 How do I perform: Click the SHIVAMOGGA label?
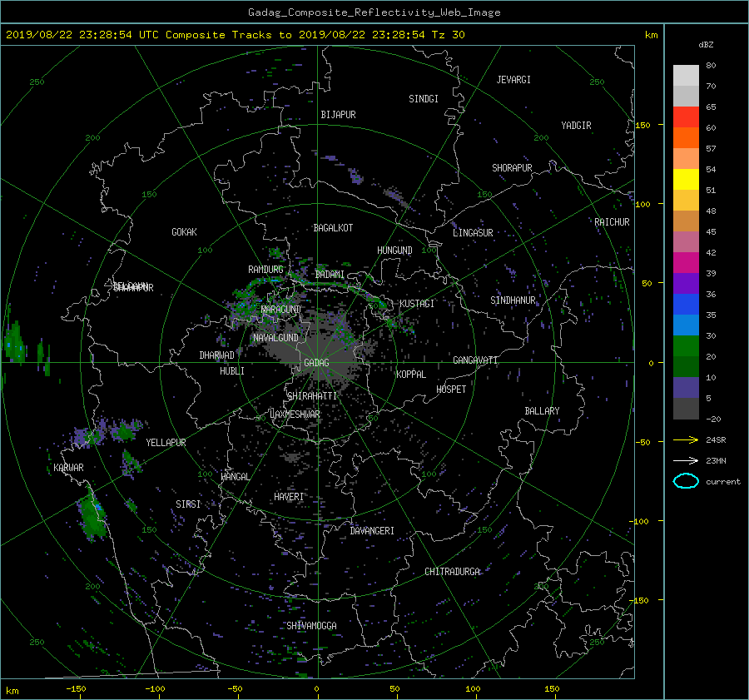tap(311, 625)
